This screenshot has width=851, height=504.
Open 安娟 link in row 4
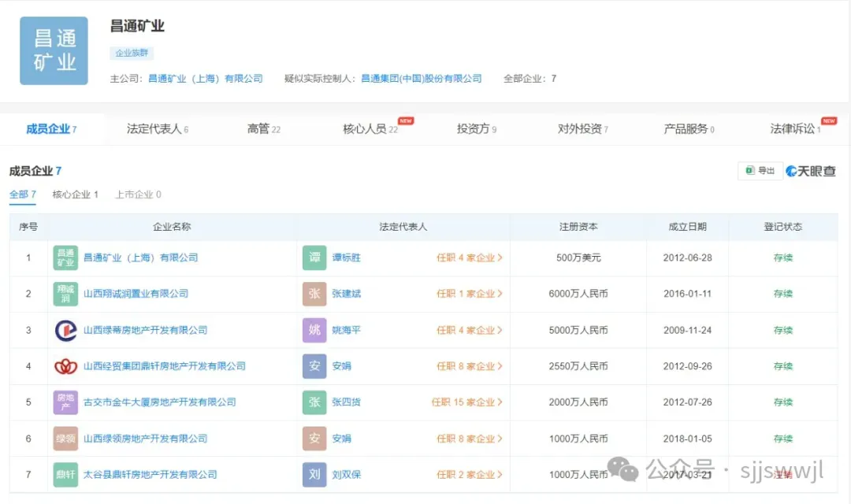[341, 366]
